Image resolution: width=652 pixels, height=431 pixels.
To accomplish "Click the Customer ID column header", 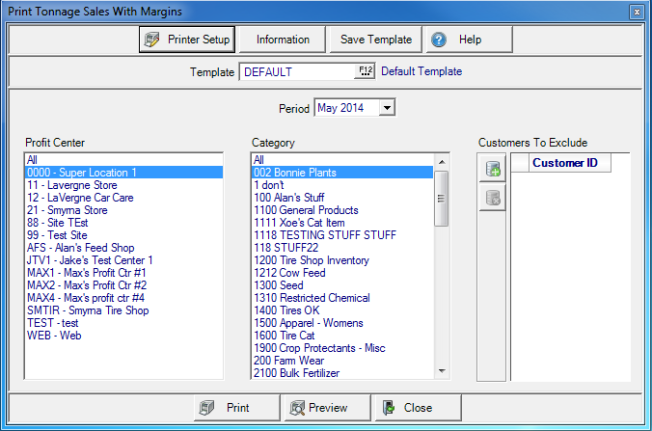I will click(x=565, y=162).
